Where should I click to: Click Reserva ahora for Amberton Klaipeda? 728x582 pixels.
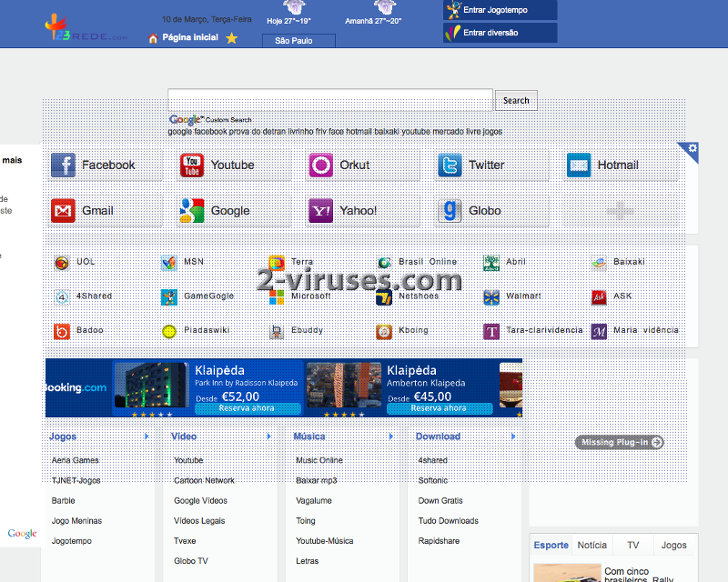[440, 408]
